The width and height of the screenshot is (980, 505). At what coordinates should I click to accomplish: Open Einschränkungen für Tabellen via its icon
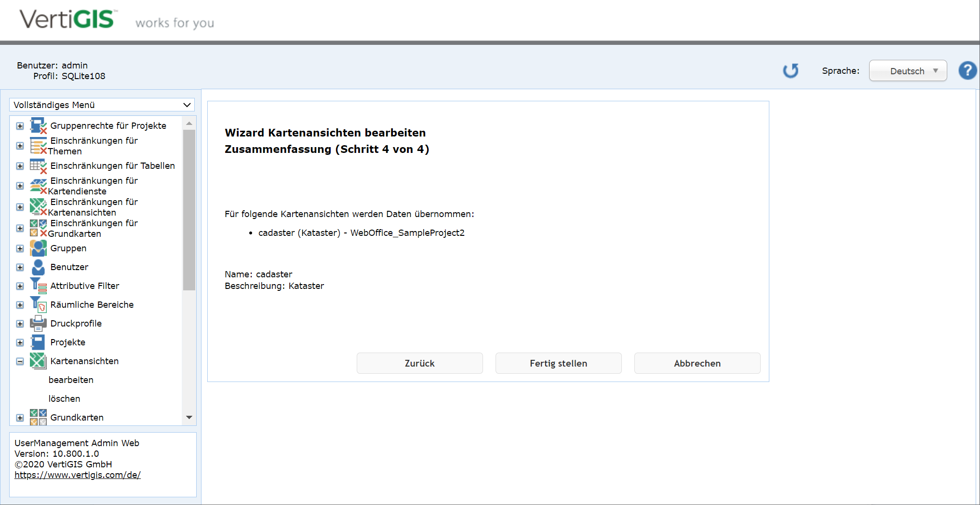tap(38, 165)
